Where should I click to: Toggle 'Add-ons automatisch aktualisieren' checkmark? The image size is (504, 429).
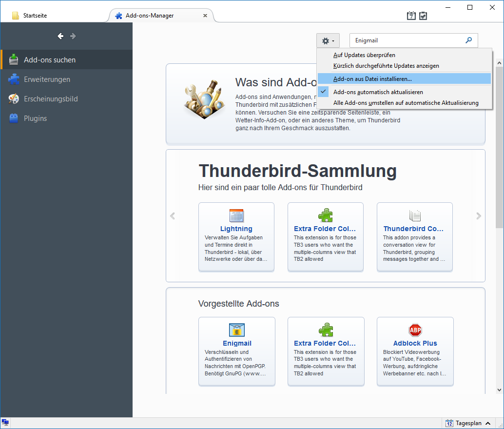[x=404, y=92]
